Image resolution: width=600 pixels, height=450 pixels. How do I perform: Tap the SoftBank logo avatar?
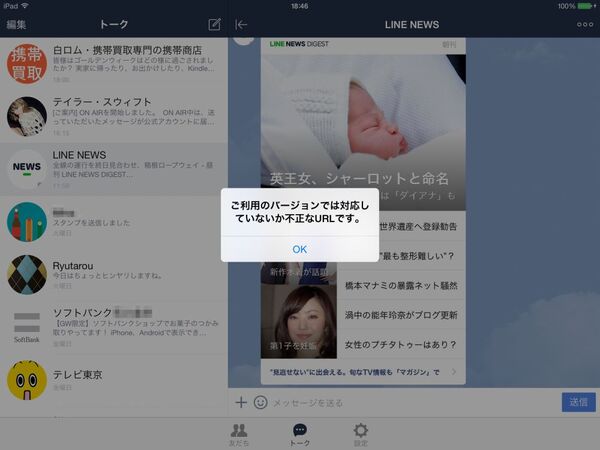click(27, 328)
